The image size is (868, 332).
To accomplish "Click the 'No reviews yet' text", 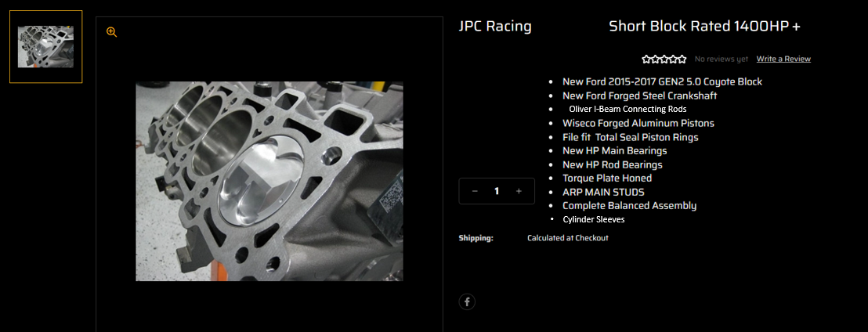I will [722, 59].
